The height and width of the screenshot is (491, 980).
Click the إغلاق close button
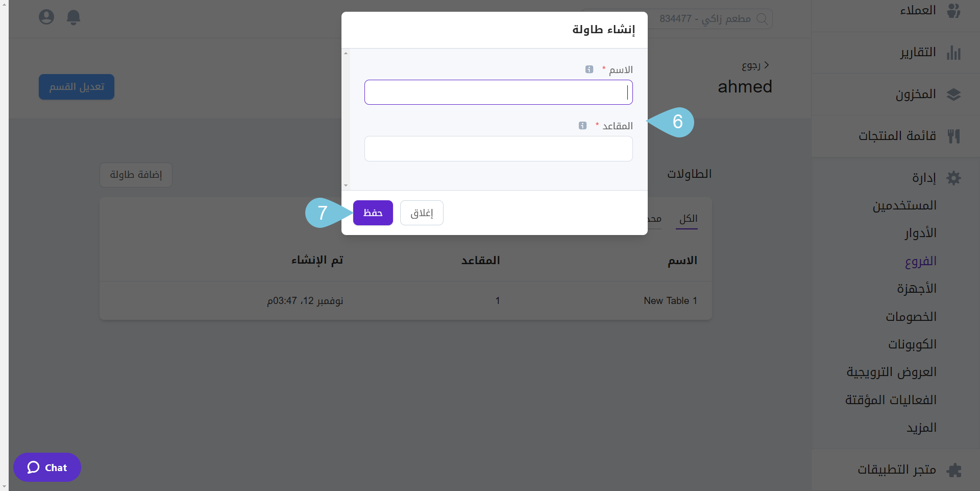pyautogui.click(x=421, y=213)
